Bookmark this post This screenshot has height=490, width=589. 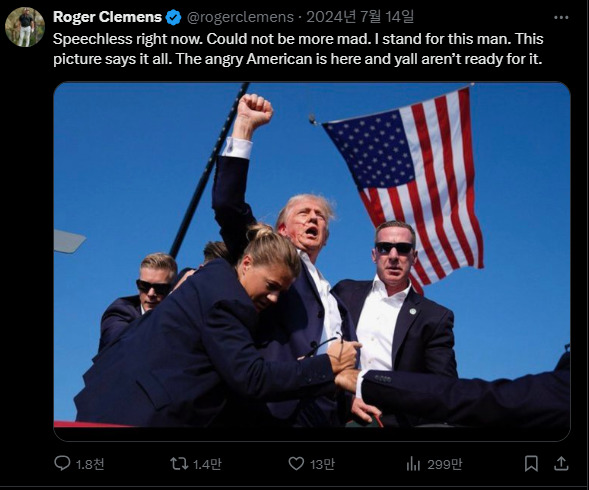pos(531,463)
